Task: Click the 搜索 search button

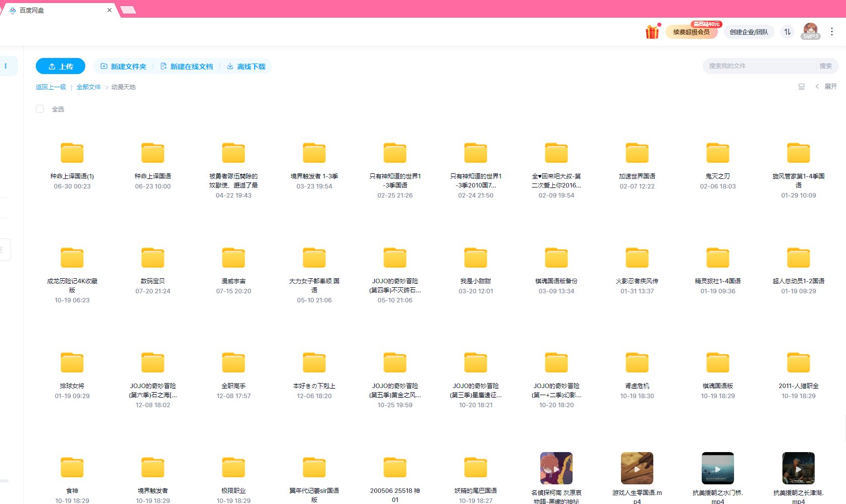Action: pos(826,66)
